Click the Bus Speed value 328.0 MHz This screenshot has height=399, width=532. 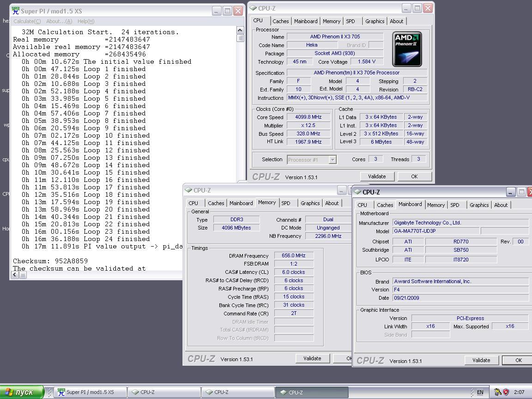[308, 133]
